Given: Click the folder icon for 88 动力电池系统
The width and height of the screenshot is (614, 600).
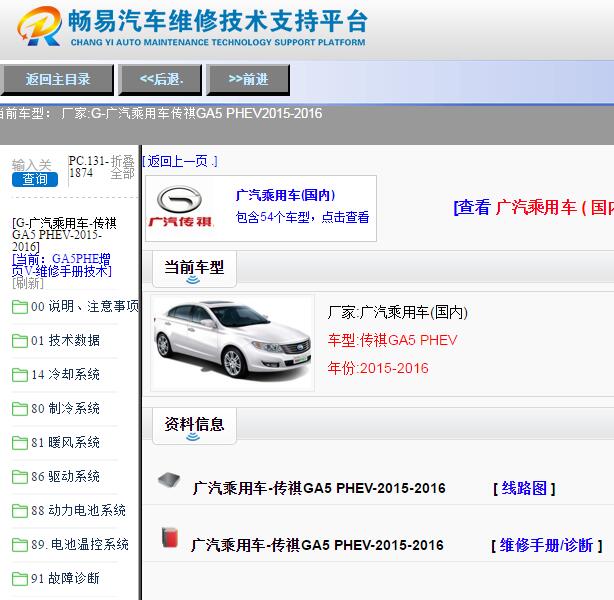Looking at the screenshot, I should pyautogui.click(x=20, y=511).
